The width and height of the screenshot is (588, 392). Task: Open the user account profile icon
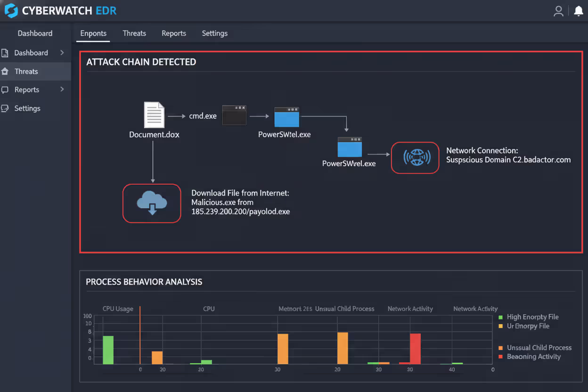tap(559, 11)
